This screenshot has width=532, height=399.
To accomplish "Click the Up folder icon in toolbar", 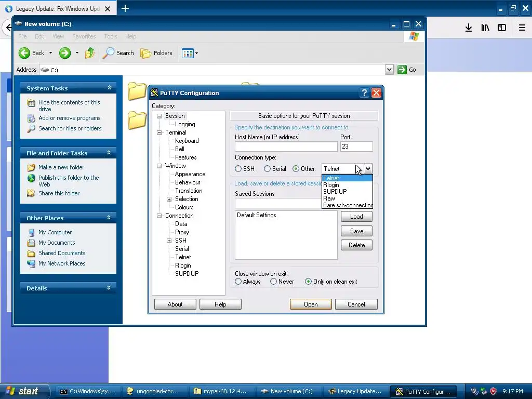I will tap(90, 53).
